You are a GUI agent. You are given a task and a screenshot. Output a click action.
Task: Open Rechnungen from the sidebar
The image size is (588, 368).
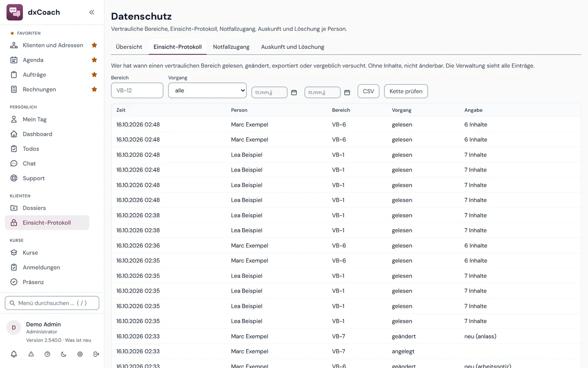(47, 89)
